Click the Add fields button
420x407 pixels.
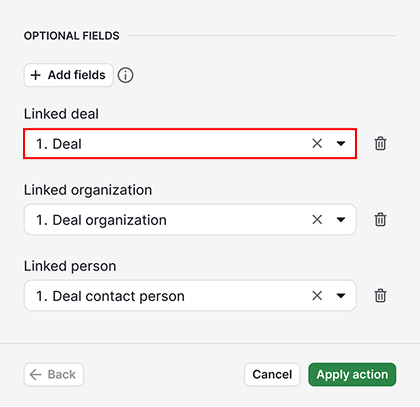point(69,75)
